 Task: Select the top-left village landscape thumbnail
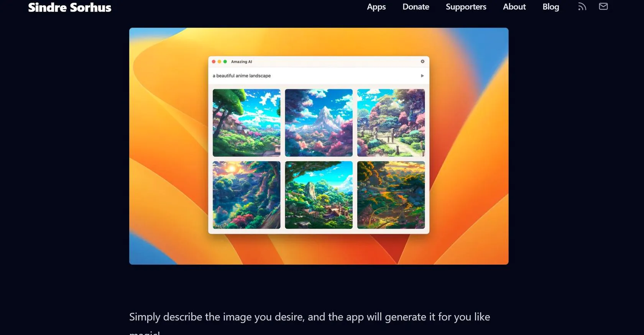click(x=246, y=123)
